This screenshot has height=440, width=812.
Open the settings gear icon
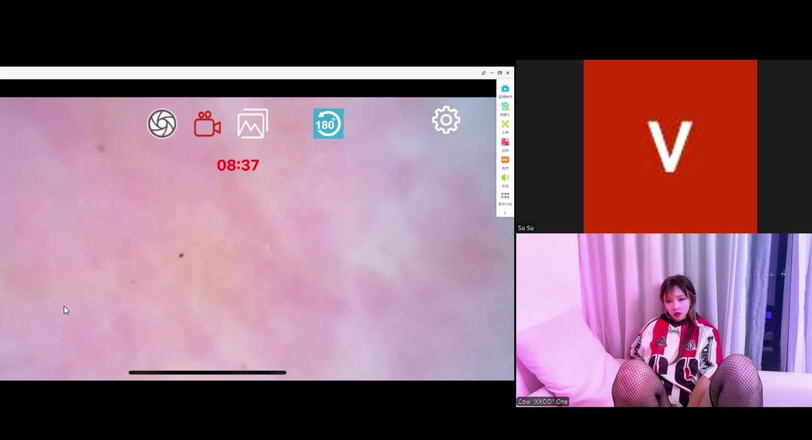point(446,120)
